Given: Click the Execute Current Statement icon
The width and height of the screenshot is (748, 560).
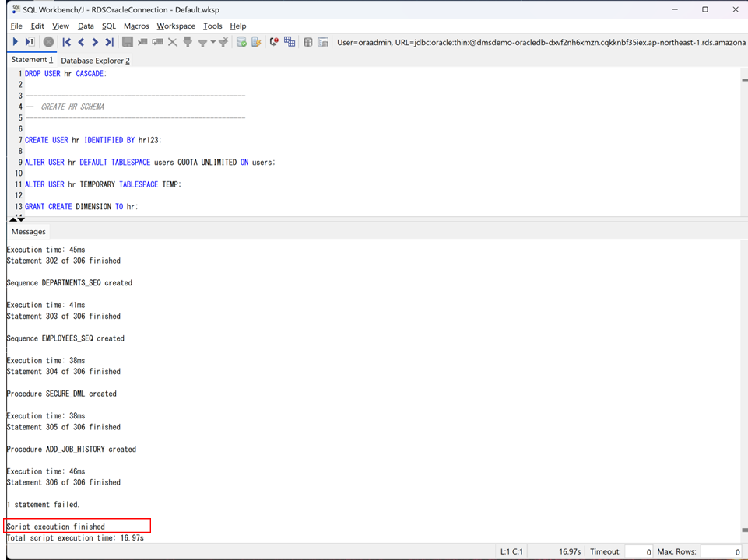Looking at the screenshot, I should point(30,42).
